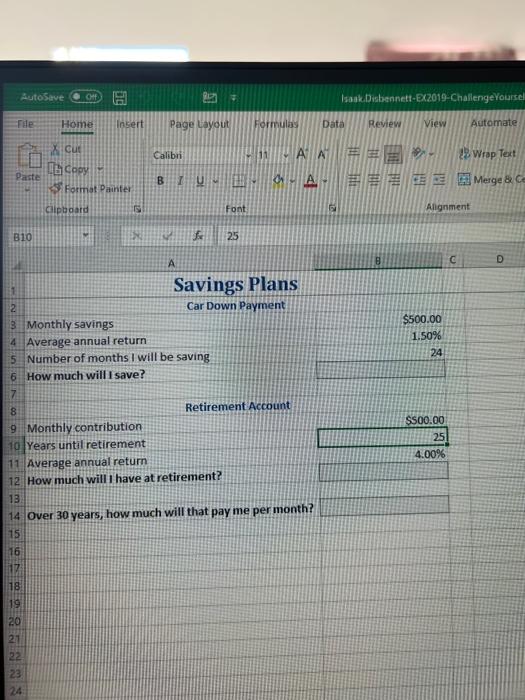The height and width of the screenshot is (700, 525).
Task: Open the Customize Quick Access Toolbar arrow
Action: [233, 97]
